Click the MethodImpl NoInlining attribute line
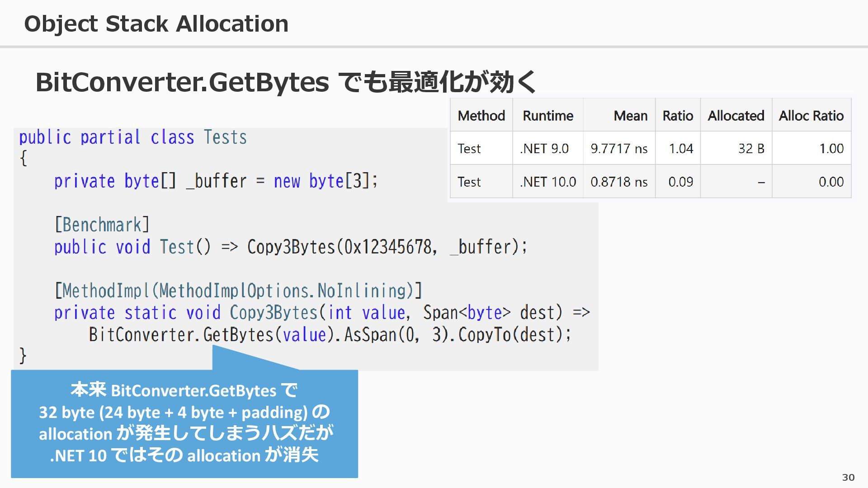This screenshot has height=488, width=868. pos(238,291)
